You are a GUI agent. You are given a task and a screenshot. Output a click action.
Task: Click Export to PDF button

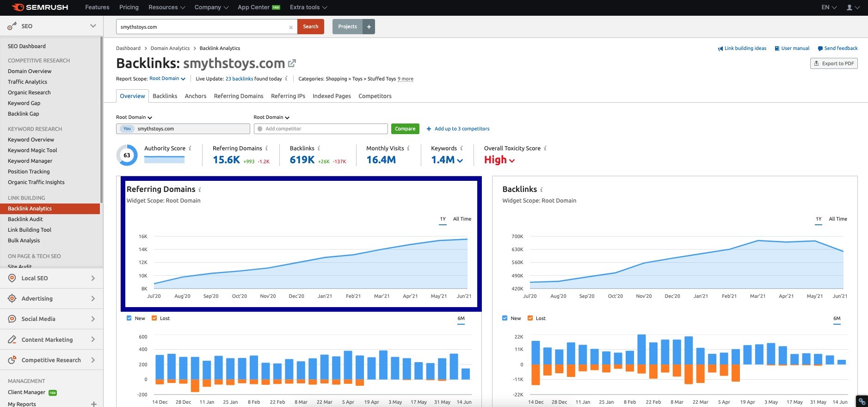pos(834,63)
